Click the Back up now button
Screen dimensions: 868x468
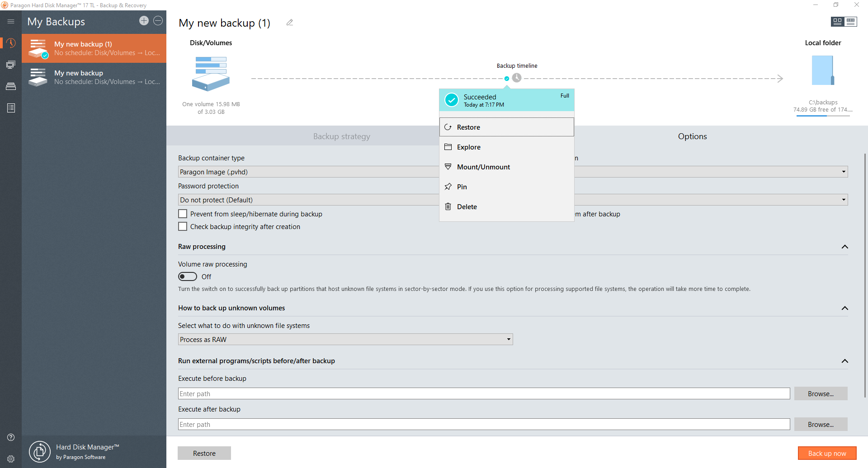click(827, 454)
